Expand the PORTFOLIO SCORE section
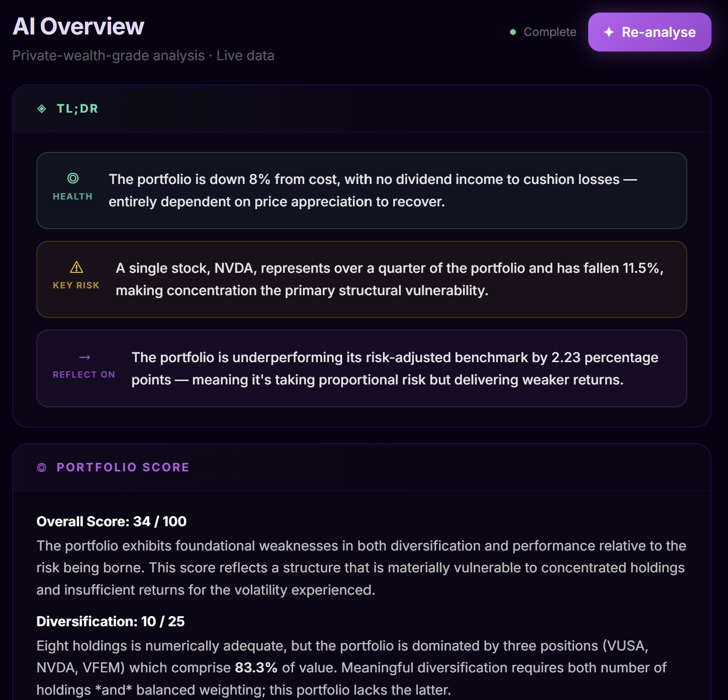The image size is (728, 700). coord(123,467)
